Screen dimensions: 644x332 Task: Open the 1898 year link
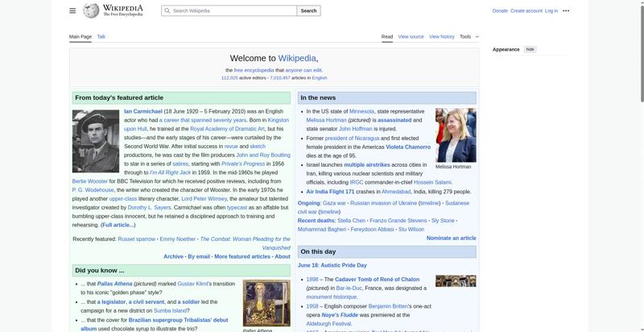coord(312,280)
